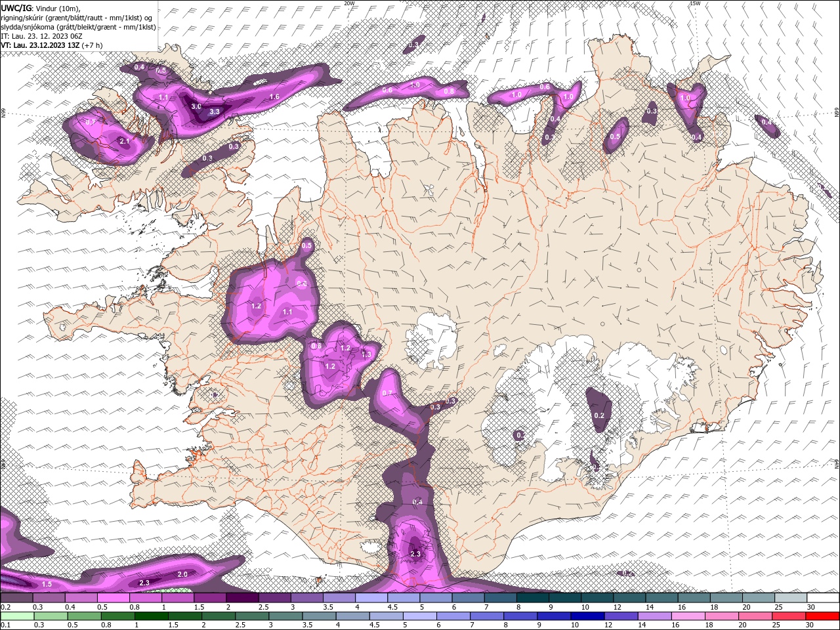Select the lavender swatch at 5 on rain scale

pyautogui.click(x=419, y=616)
